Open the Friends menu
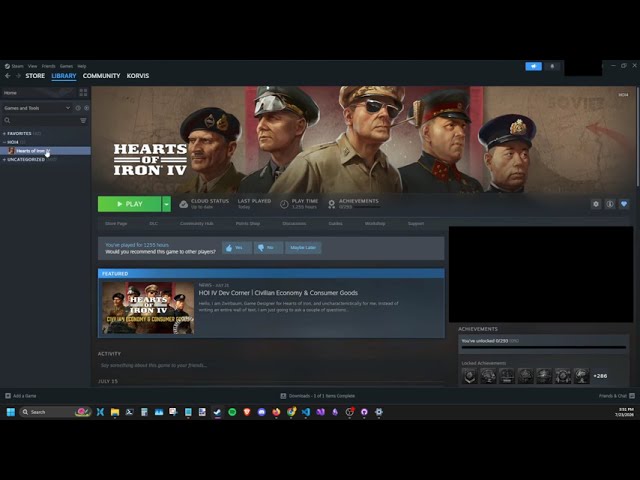The width and height of the screenshot is (640, 480). (x=49, y=66)
